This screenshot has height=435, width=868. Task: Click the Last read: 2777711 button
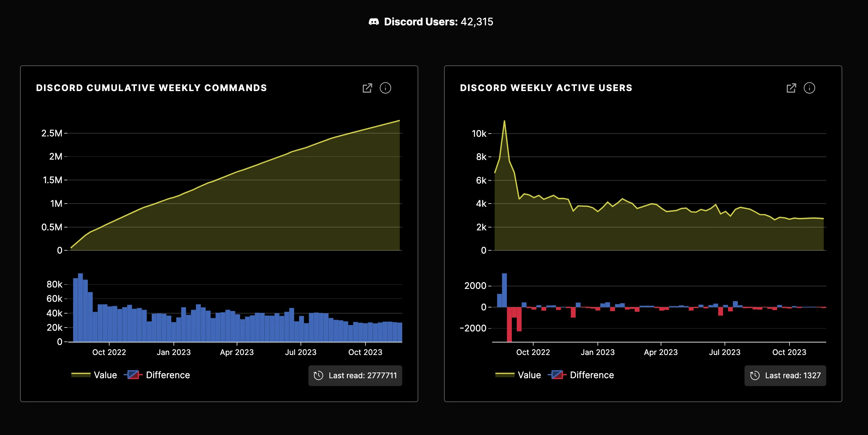(362, 375)
